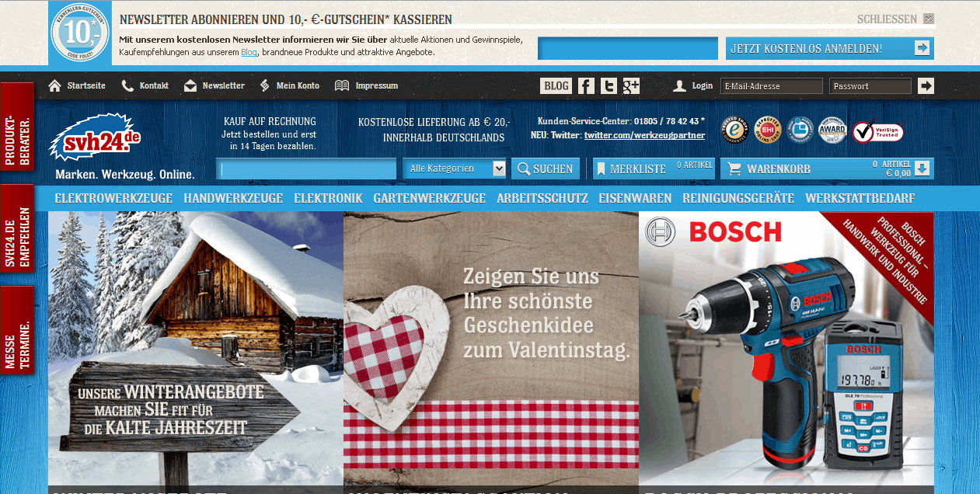Open the Valentinstag Geschenkidee banner
The width and height of the screenshot is (980, 494).
(x=491, y=353)
